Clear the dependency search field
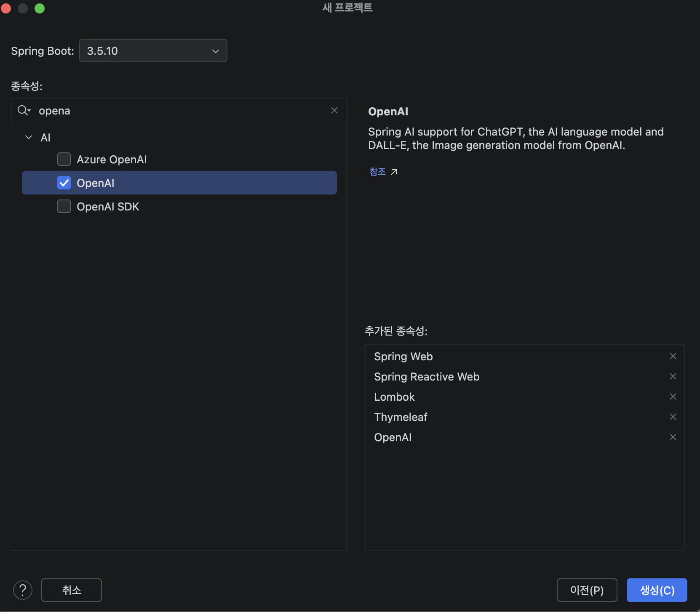700x612 pixels. click(334, 110)
